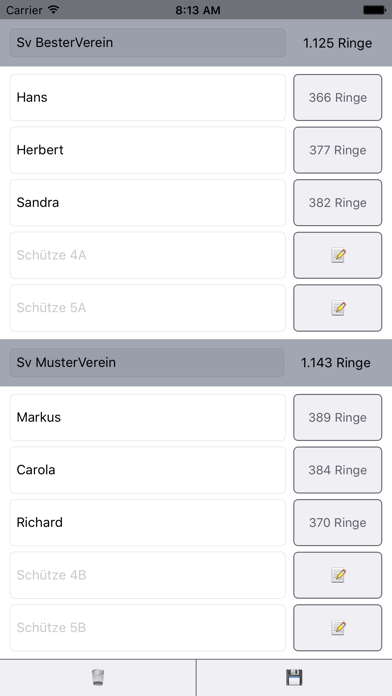Screen dimensions: 392x696
Task: Edit Richard's 370 Ringe score
Action: [338, 522]
